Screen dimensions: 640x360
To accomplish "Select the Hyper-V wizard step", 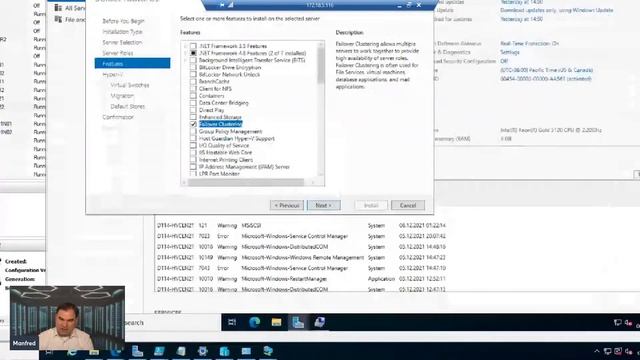I will [x=112, y=75].
